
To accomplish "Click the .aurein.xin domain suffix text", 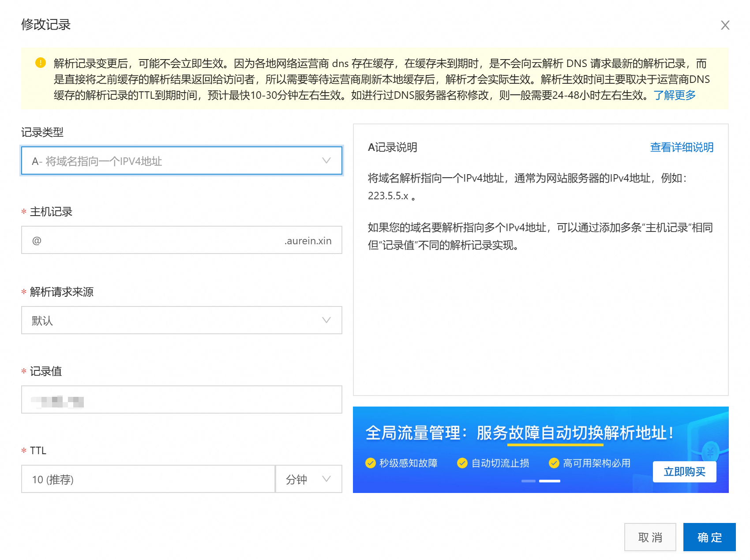I will tap(307, 241).
